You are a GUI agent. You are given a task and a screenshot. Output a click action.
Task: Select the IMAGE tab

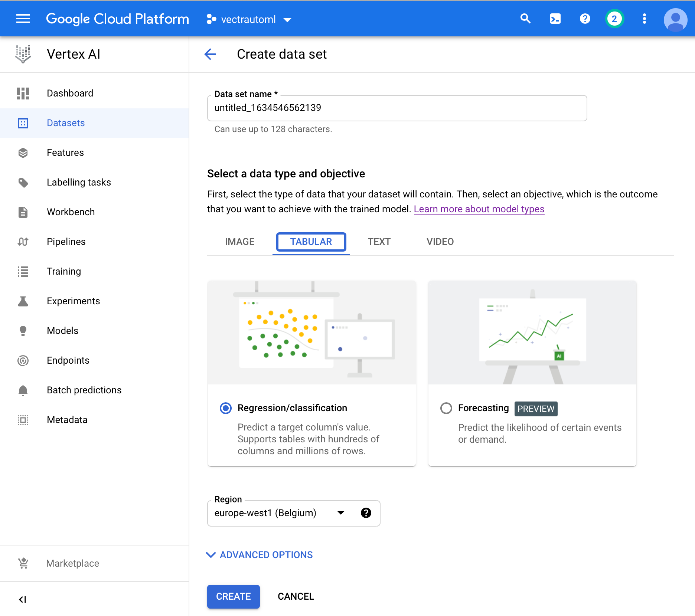tap(239, 242)
